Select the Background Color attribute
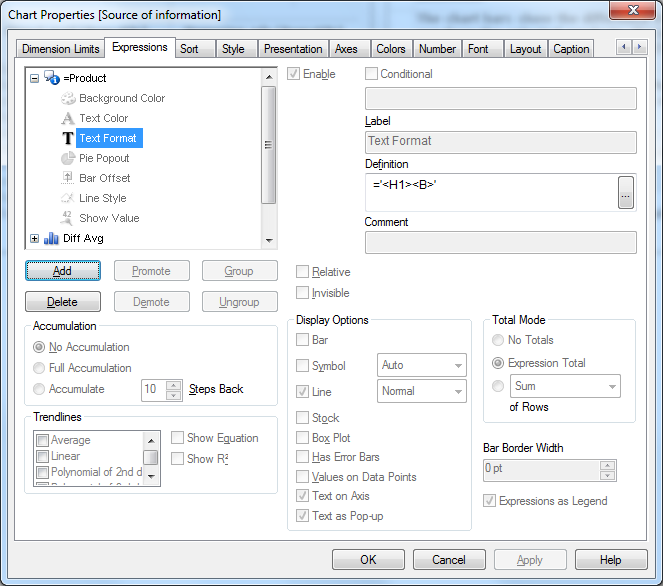Image resolution: width=663 pixels, height=586 pixels. 122,98
